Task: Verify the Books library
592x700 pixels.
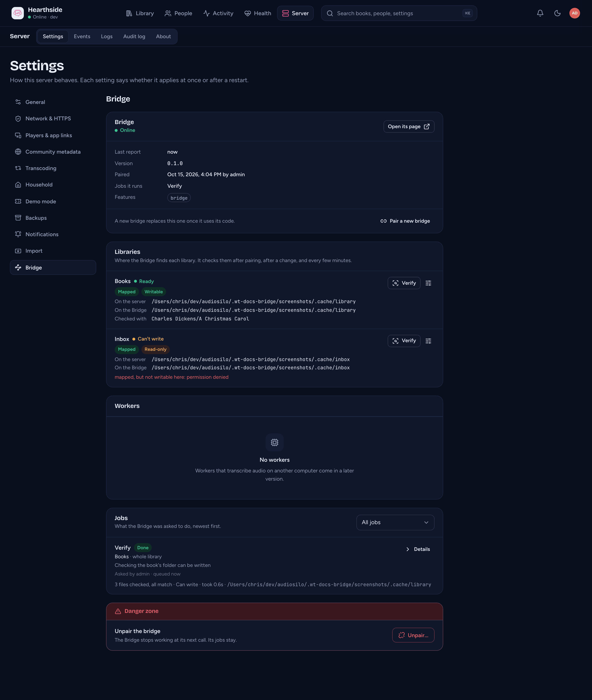Action: [404, 283]
